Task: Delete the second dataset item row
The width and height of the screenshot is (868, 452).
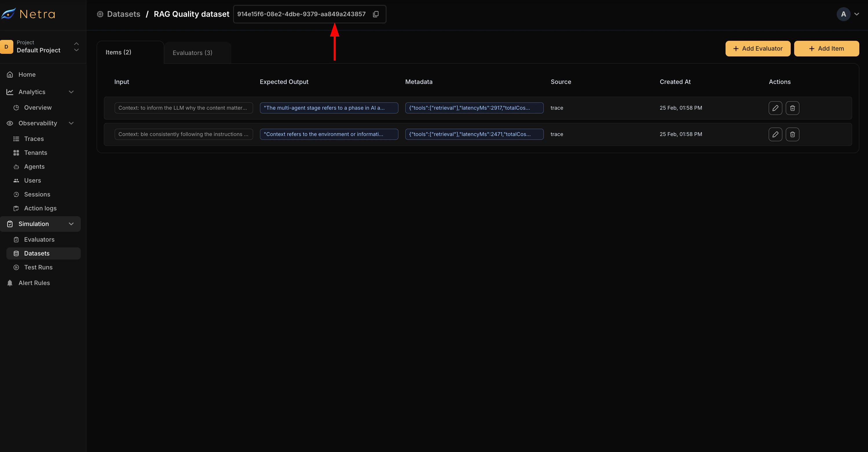Action: click(x=792, y=134)
